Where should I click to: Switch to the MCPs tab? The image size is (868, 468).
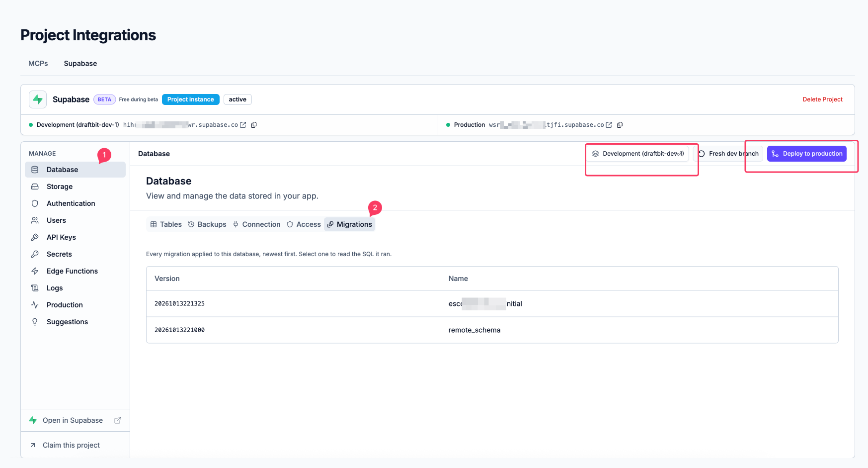(x=38, y=64)
